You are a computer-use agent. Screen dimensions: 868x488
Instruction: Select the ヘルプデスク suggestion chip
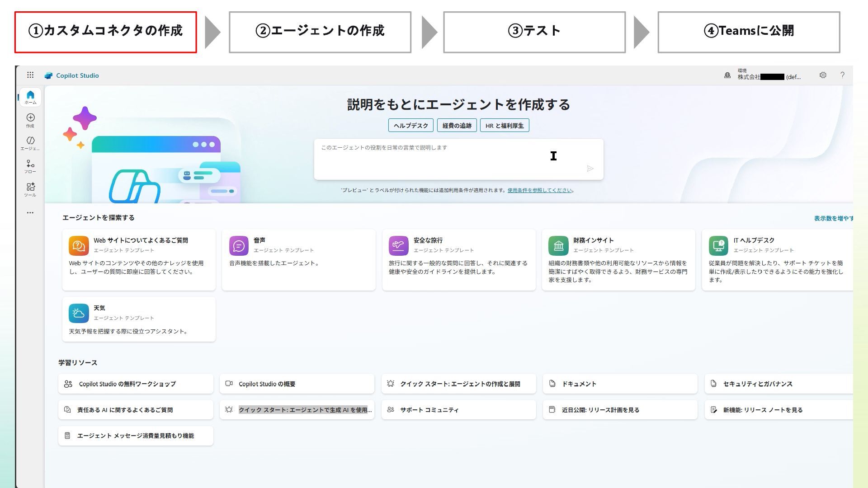tap(410, 125)
